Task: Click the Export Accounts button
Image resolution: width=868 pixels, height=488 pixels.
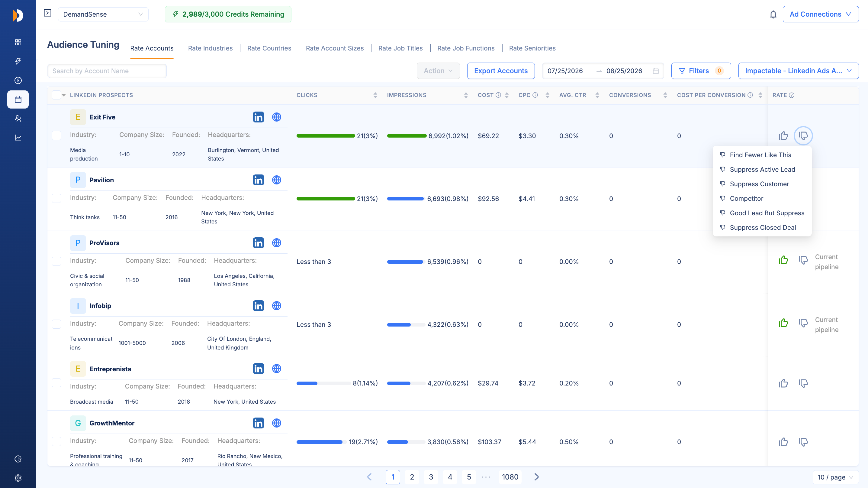Action: (x=501, y=71)
